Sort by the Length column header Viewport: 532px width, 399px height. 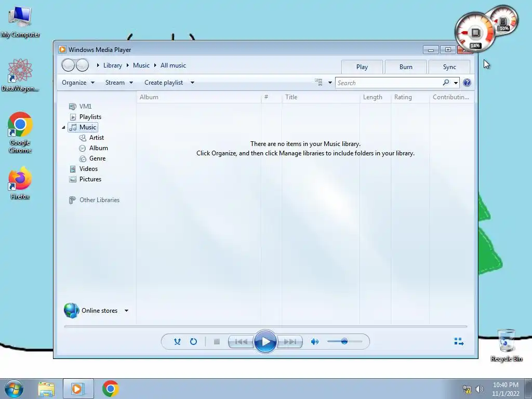(x=375, y=97)
